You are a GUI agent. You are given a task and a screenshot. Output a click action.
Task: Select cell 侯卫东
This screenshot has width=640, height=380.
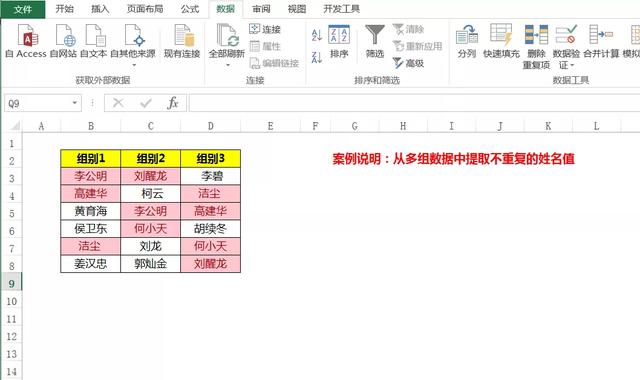tap(91, 229)
